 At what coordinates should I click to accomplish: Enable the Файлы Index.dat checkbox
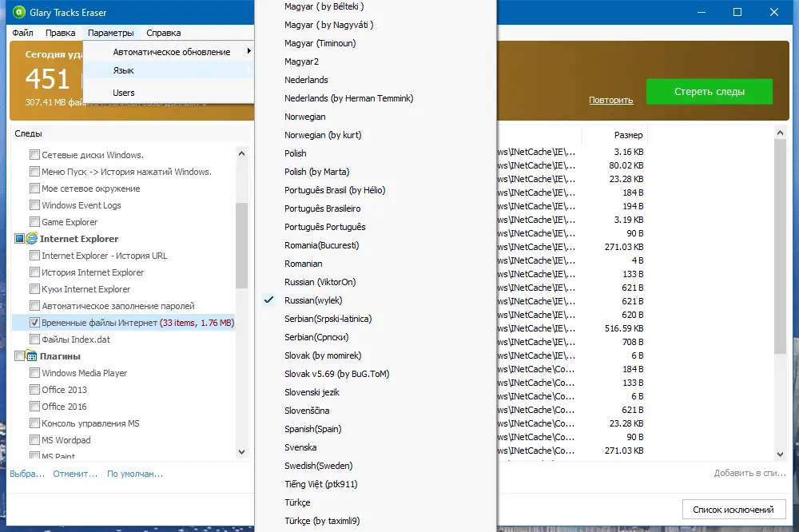click(x=34, y=339)
